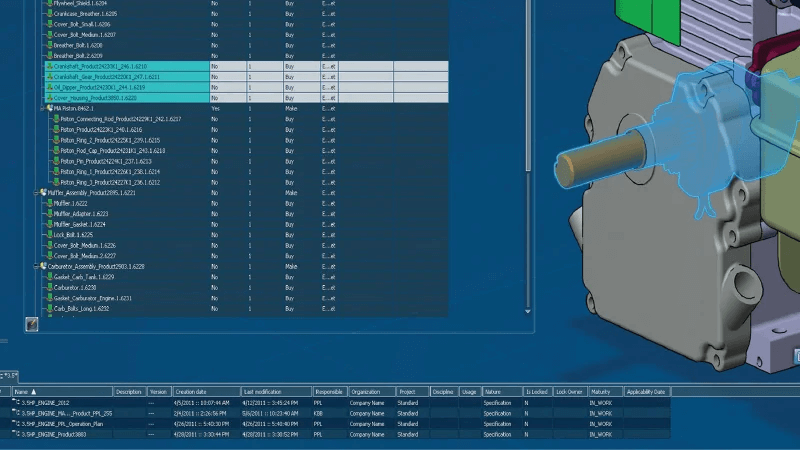
Task: Click the part icon beside Piston_Pin_Product
Action: (x=57, y=161)
